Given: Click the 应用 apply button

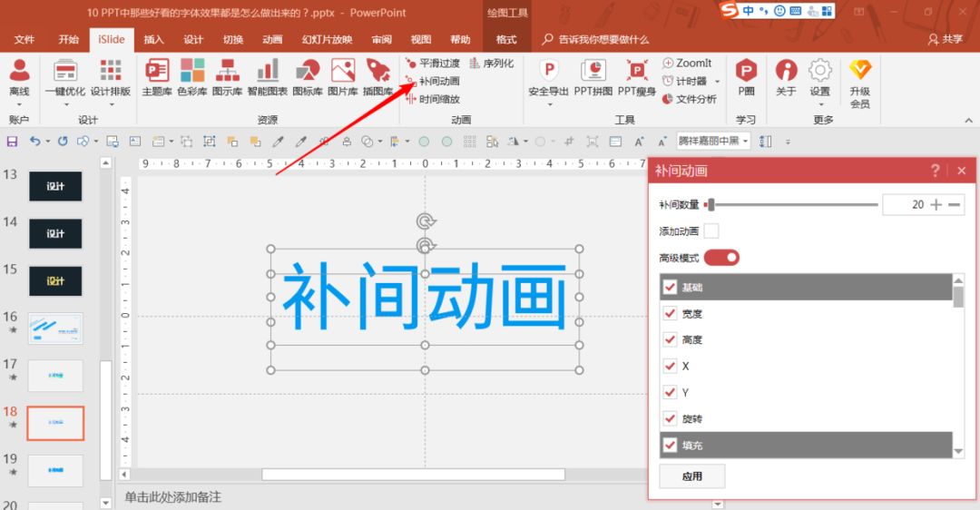Looking at the screenshot, I should pyautogui.click(x=691, y=476).
